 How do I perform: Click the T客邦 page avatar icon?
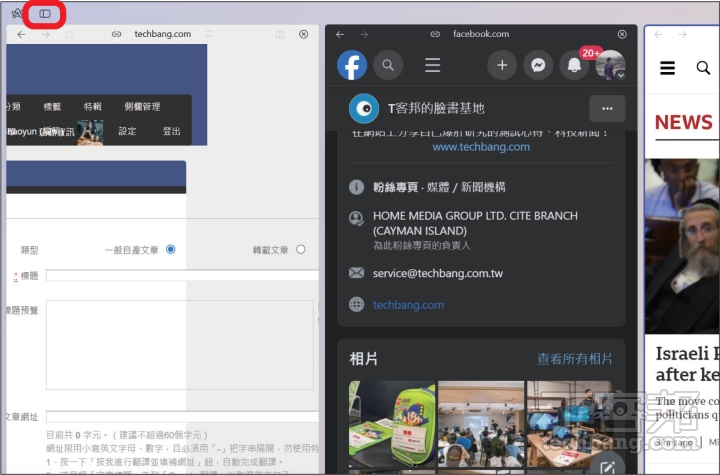tap(364, 109)
